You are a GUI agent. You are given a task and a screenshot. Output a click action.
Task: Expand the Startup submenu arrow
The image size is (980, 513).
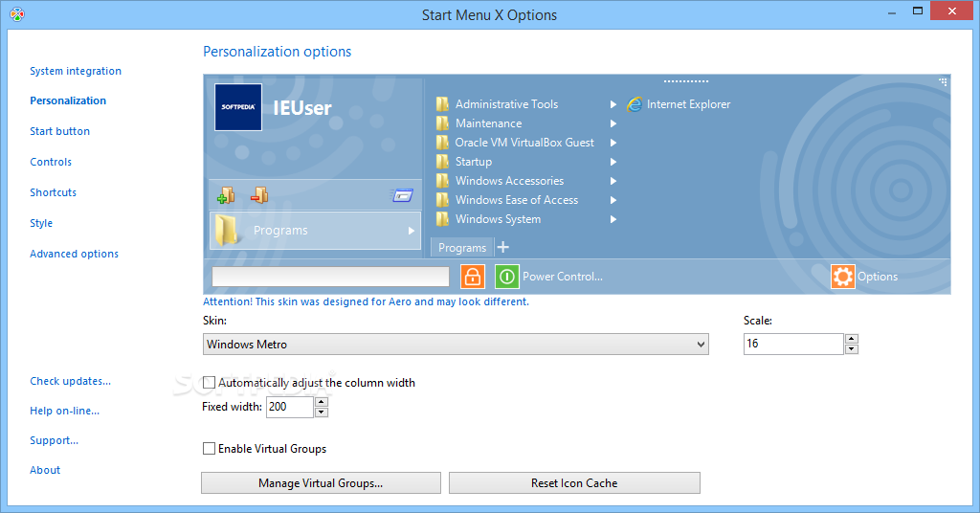[613, 162]
